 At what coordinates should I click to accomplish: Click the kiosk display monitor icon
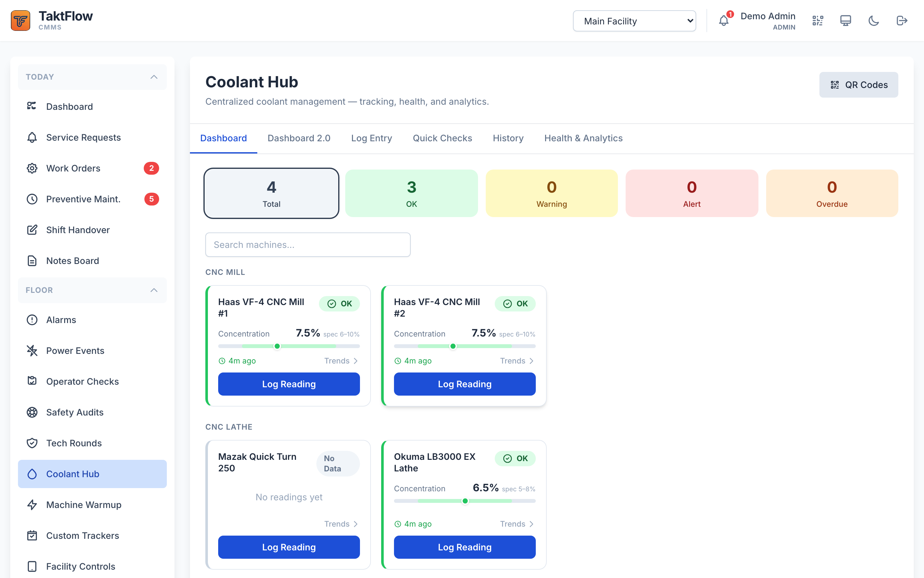845,21
